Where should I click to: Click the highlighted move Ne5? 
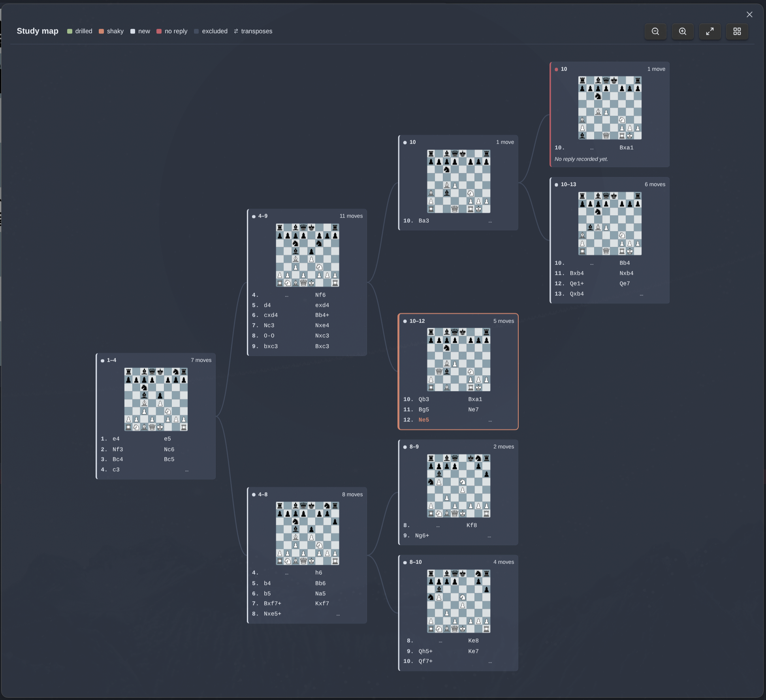pos(424,420)
